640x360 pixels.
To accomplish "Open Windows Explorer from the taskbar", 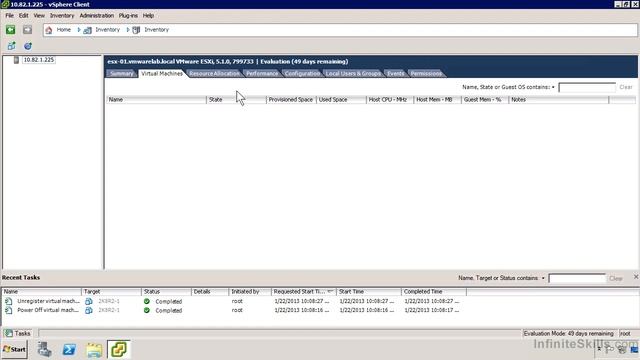I will (x=94, y=350).
